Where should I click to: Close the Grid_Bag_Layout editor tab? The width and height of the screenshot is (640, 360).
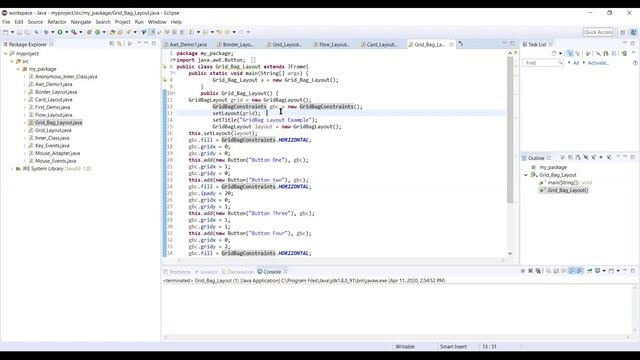[451, 44]
